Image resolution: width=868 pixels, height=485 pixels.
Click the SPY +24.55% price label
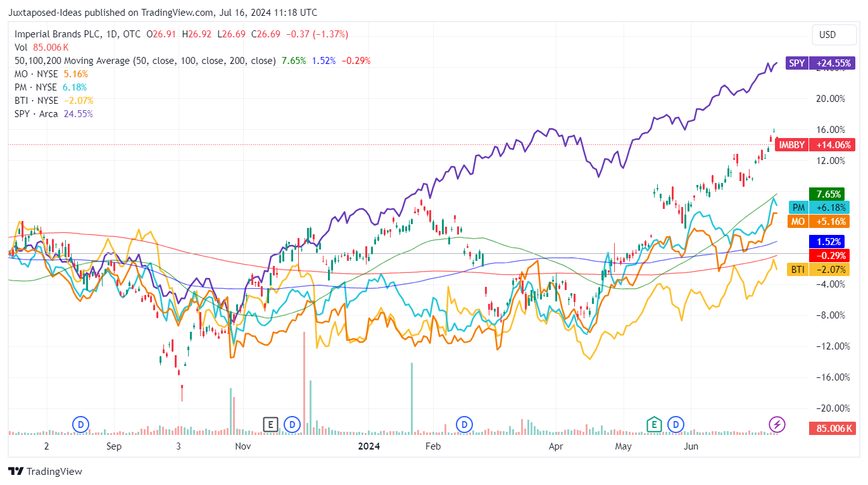coord(821,63)
